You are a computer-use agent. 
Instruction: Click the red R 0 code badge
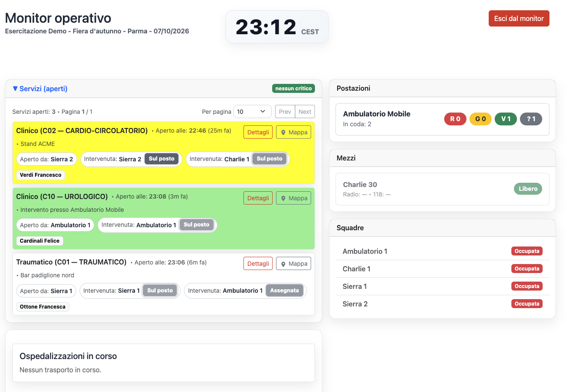tap(455, 119)
